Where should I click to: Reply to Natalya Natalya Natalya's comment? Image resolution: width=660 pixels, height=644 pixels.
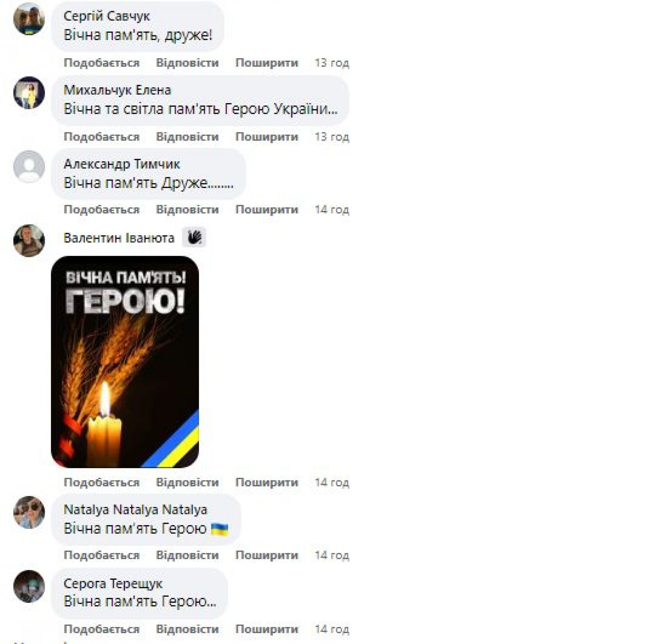187,555
